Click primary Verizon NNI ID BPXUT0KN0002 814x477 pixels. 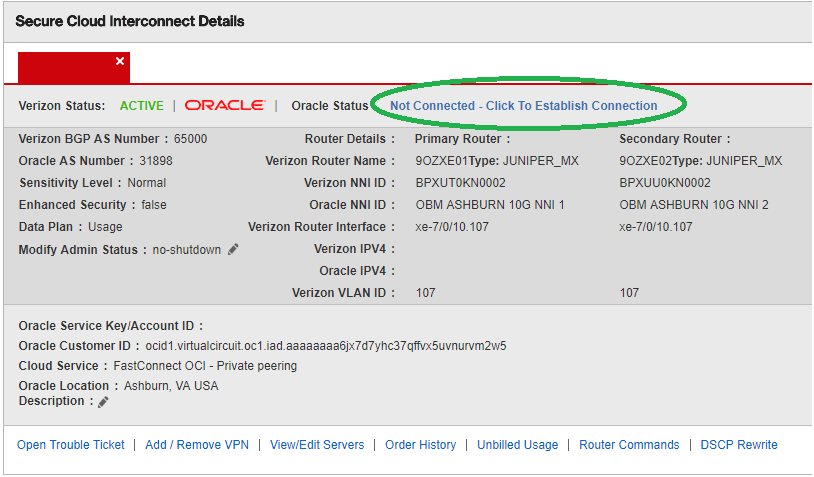point(460,183)
